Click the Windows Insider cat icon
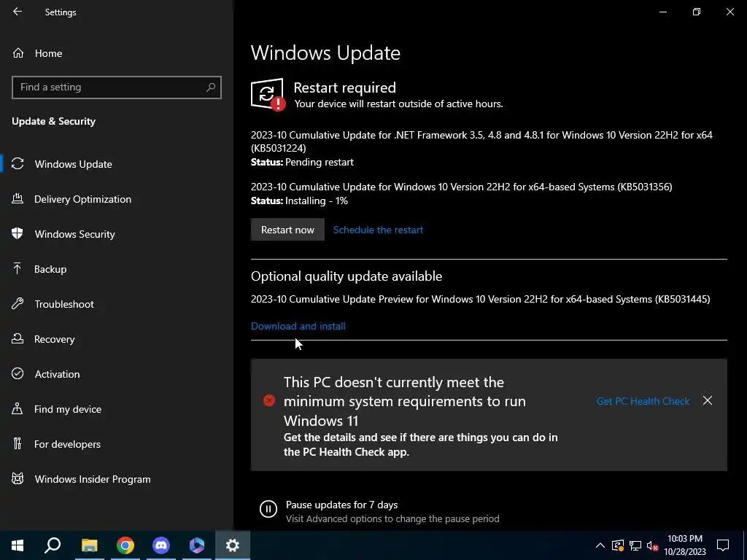The width and height of the screenshot is (747, 560). tap(18, 478)
